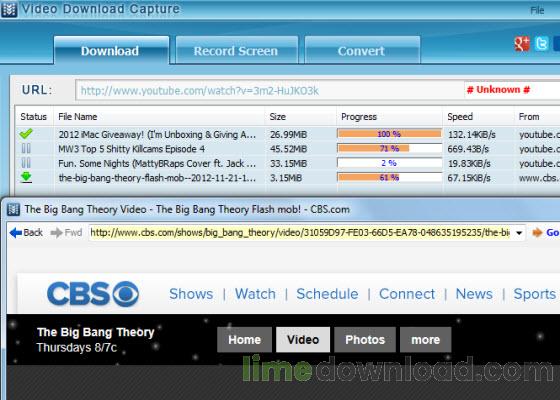Click green downloading arrow icon for big-bang-theory file
The height and width of the screenshot is (400, 560).
[26, 178]
